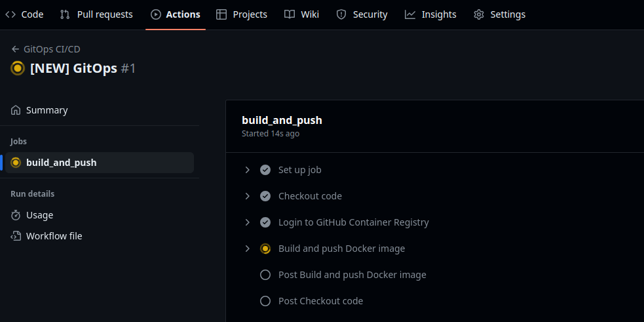
Task: Click the file code icon beside Workflow file
Action: tap(16, 236)
